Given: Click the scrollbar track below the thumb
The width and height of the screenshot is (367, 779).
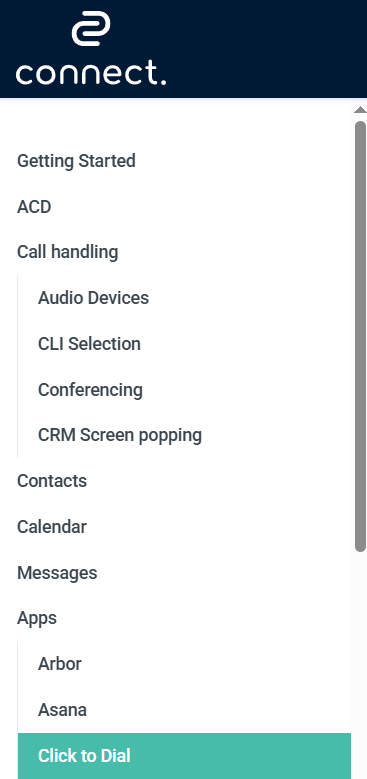Looking at the screenshot, I should (x=361, y=666).
